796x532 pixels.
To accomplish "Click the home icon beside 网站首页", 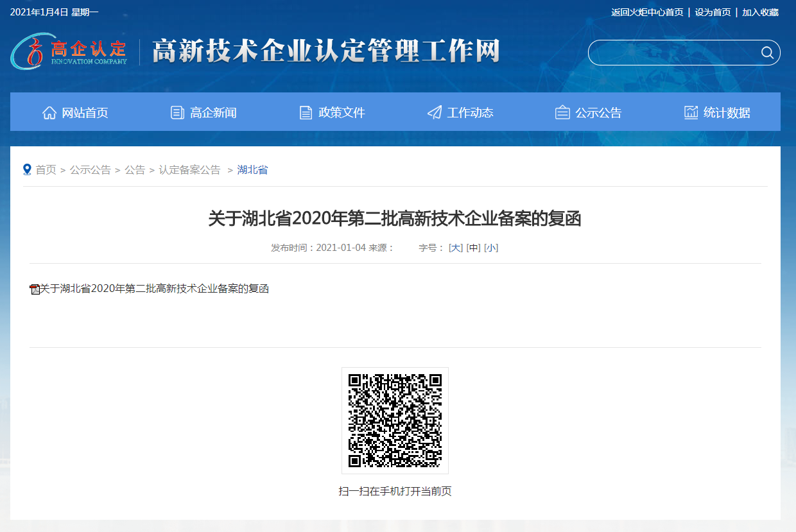I will pos(49,113).
